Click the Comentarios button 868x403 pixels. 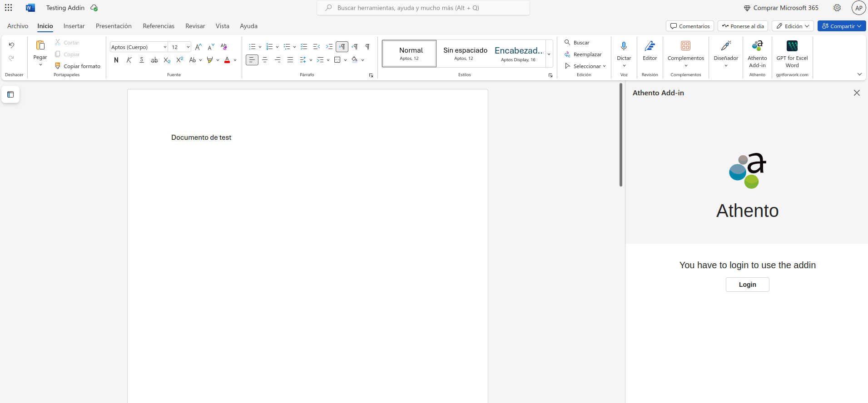tap(689, 26)
